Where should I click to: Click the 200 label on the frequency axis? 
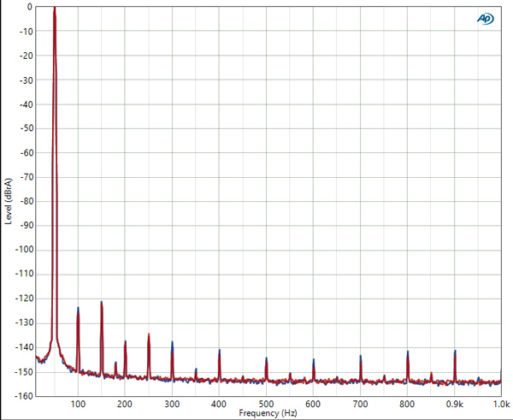click(125, 405)
